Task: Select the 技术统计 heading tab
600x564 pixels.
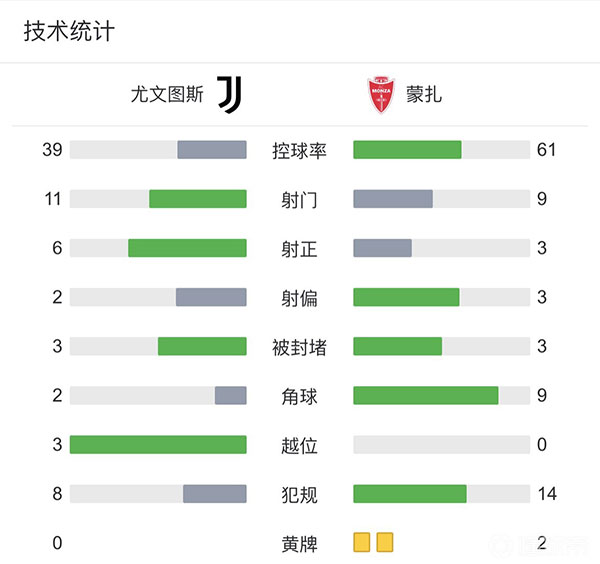Action: (69, 31)
